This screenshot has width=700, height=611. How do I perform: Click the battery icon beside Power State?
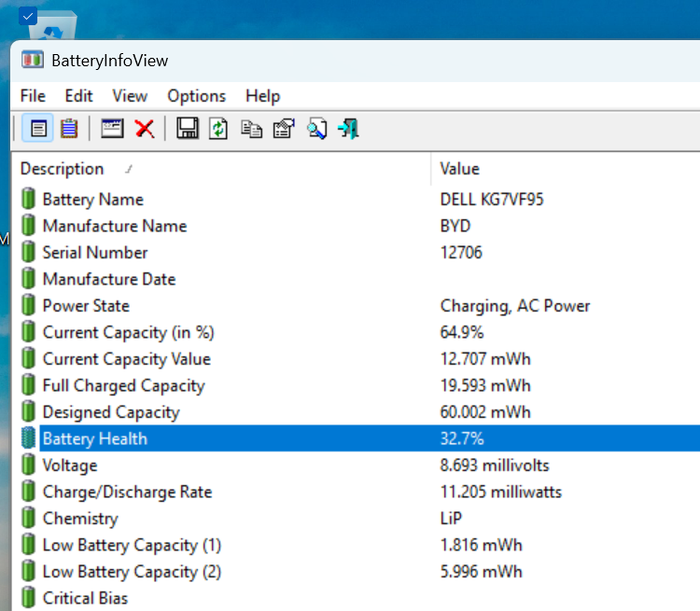(28, 305)
